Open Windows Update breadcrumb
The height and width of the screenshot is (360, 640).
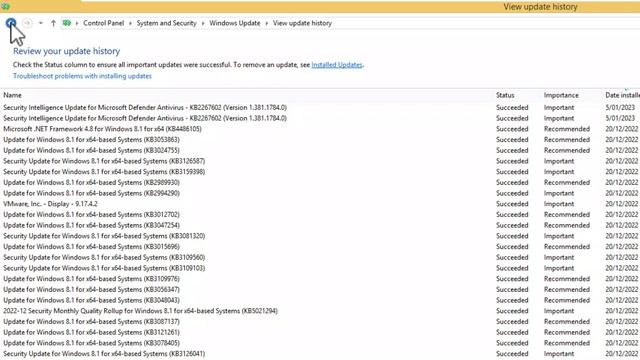pos(235,23)
